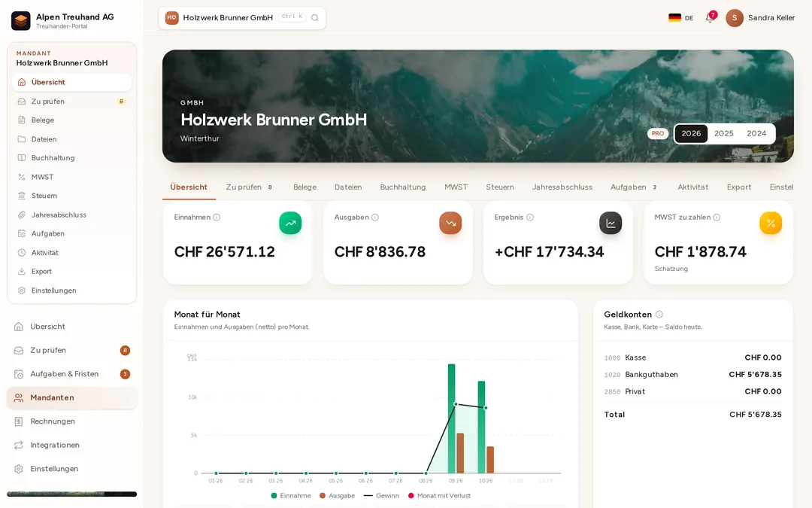This screenshot has height=508, width=812.
Task: Open Sandra Keller user menu
Action: [760, 17]
